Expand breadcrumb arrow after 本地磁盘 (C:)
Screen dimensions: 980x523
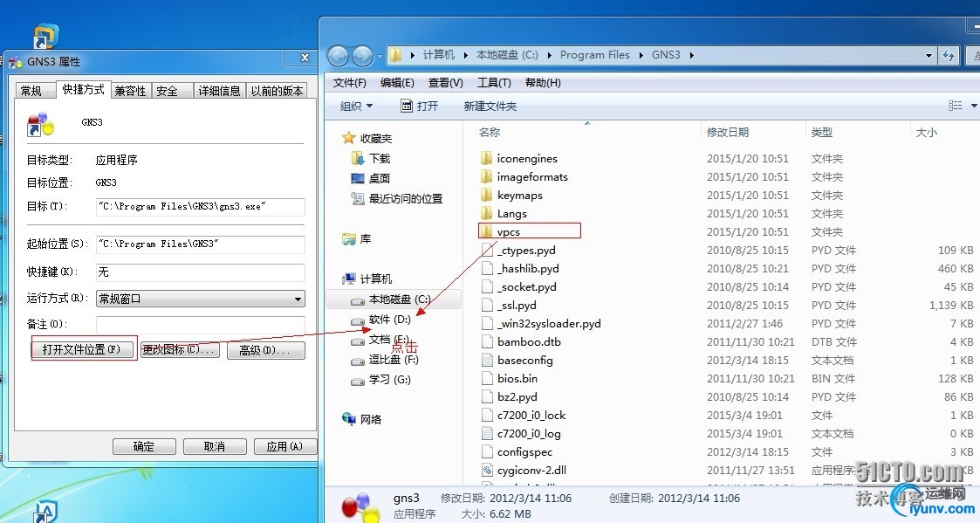550,55
